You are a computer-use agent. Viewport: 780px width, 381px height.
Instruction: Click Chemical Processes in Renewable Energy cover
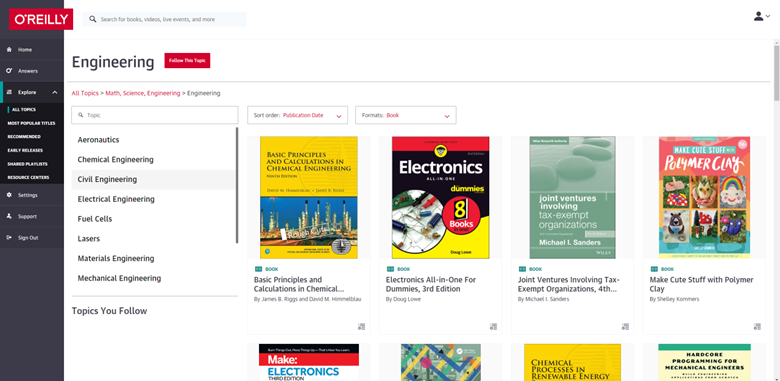(x=573, y=363)
